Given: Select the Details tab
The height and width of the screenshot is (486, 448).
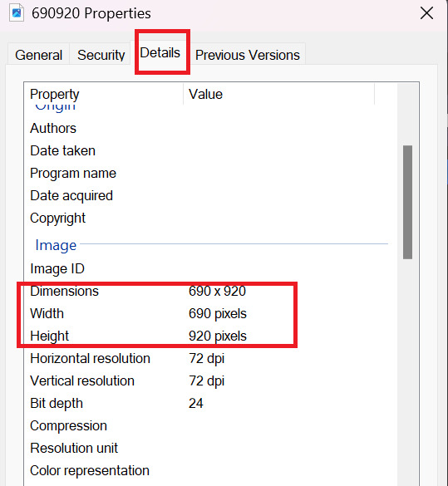Looking at the screenshot, I should 160,52.
